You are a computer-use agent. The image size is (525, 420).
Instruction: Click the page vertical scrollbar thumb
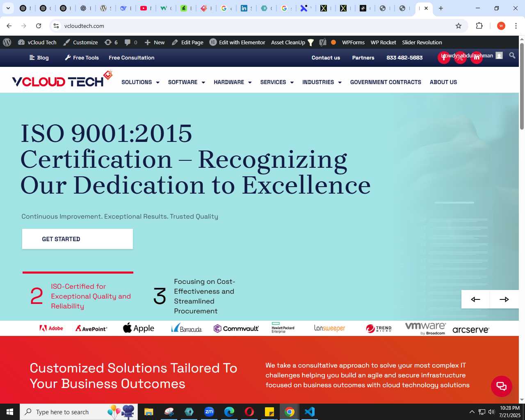tap(522, 86)
